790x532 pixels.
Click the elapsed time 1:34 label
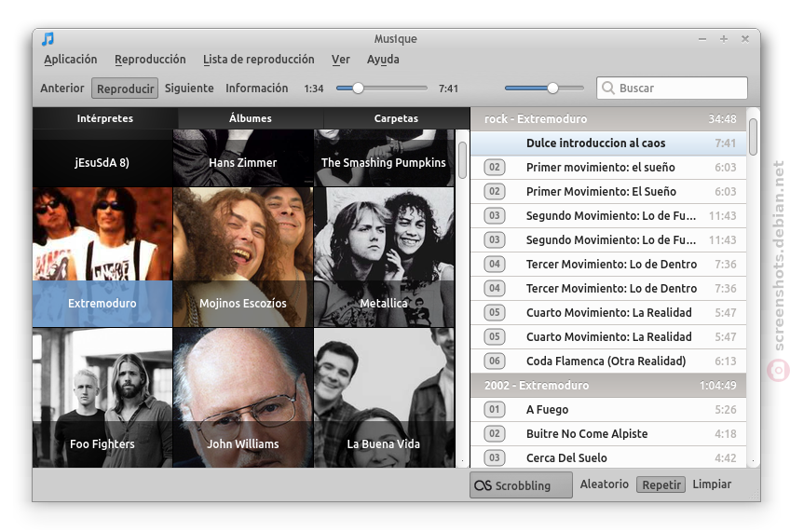click(313, 89)
